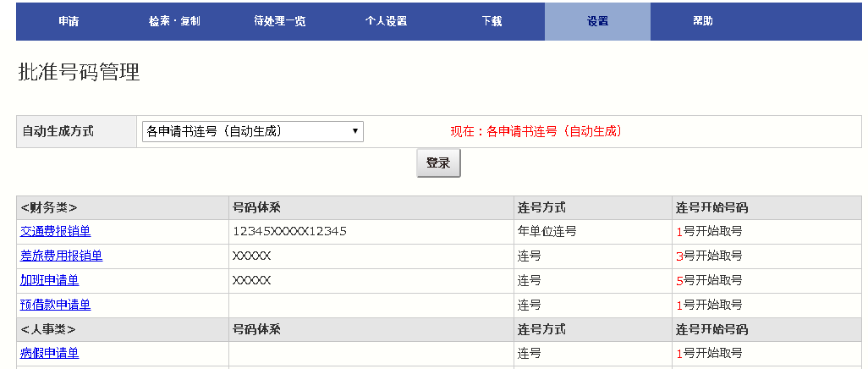Open the 预借款申请单 link

(55, 305)
